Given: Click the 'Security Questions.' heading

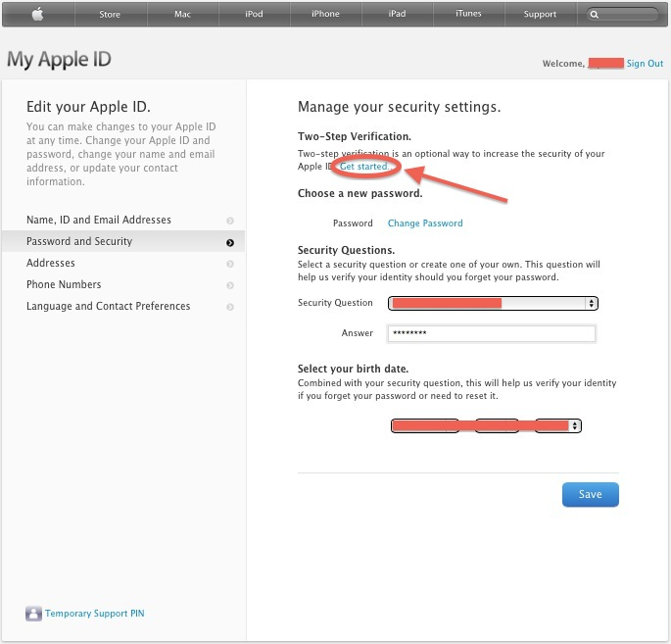Looking at the screenshot, I should 346,250.
